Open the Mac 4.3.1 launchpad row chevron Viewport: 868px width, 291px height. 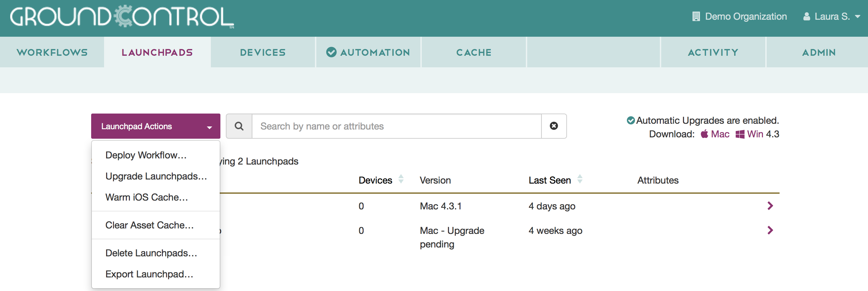point(770,206)
